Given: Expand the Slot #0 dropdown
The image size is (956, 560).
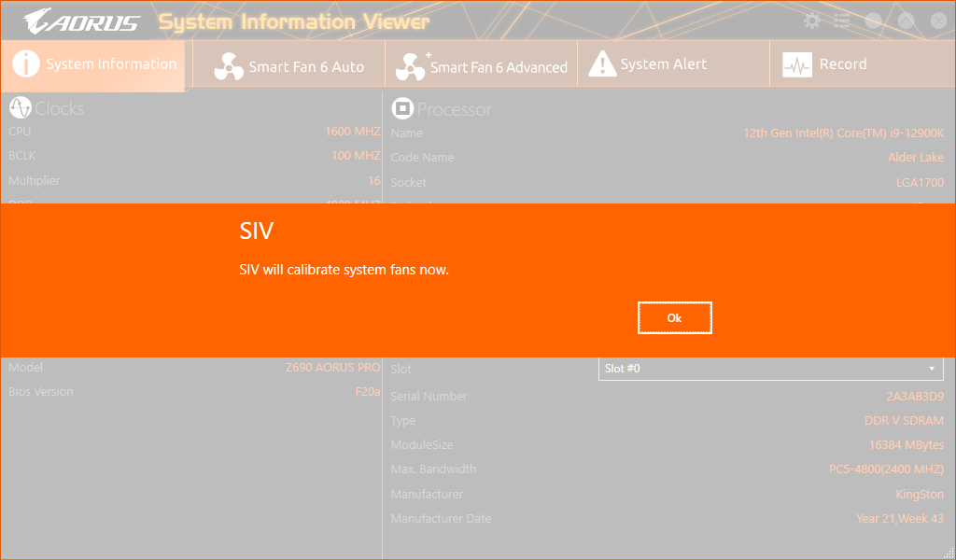Looking at the screenshot, I should [770, 369].
